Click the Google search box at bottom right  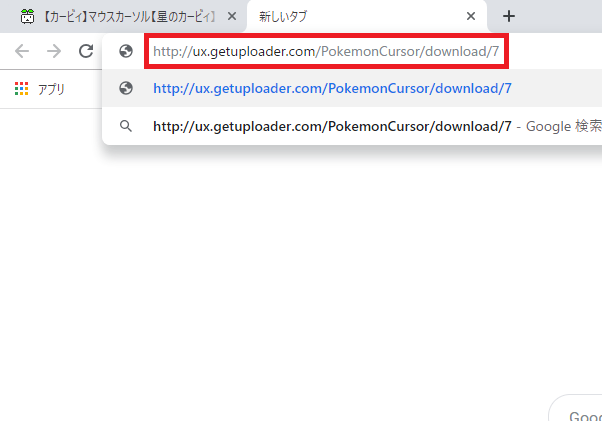576,408
